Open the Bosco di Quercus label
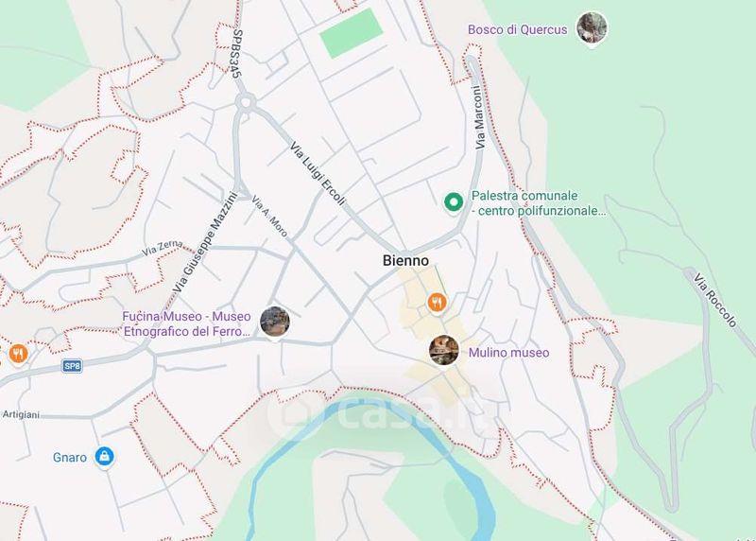 [517, 29]
